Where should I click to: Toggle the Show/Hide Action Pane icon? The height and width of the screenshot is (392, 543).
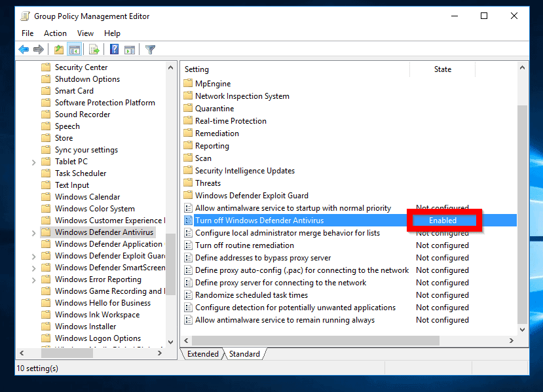[129, 50]
